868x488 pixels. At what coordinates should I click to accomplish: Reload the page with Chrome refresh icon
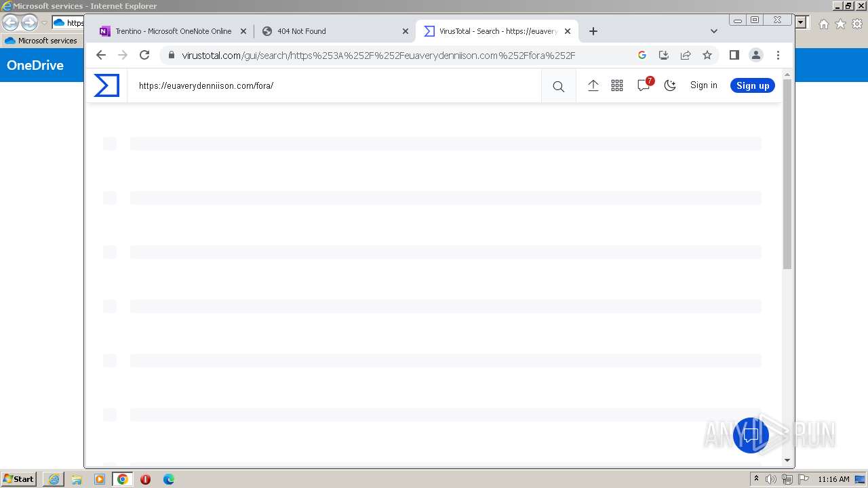click(x=144, y=55)
